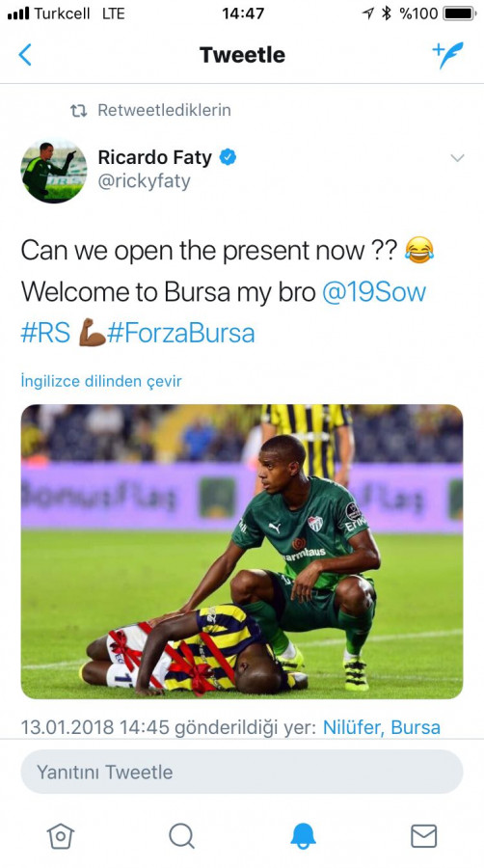Tap the #ForzaBursa hashtag
The height and width of the screenshot is (868, 484).
181,334
